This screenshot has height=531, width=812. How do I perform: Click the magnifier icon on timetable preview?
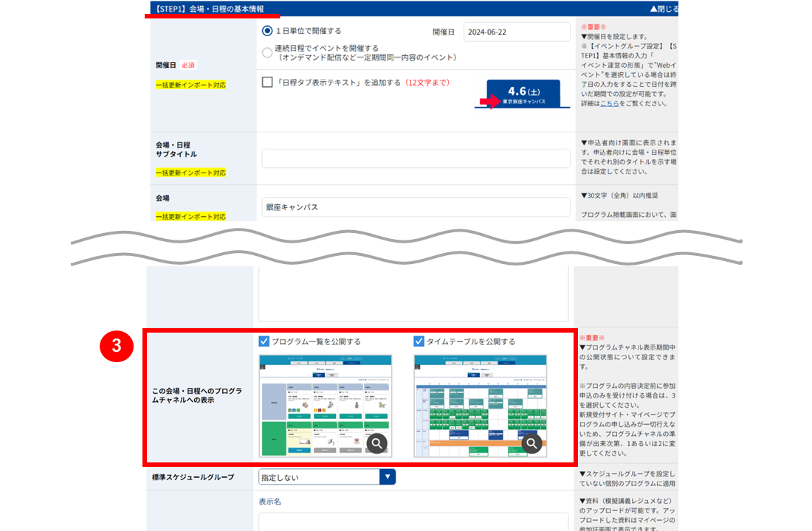coord(531,443)
